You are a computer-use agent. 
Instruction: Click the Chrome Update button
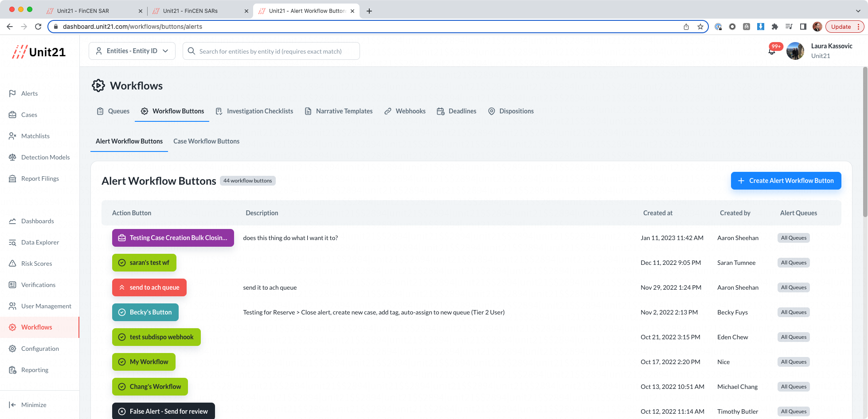tap(845, 27)
